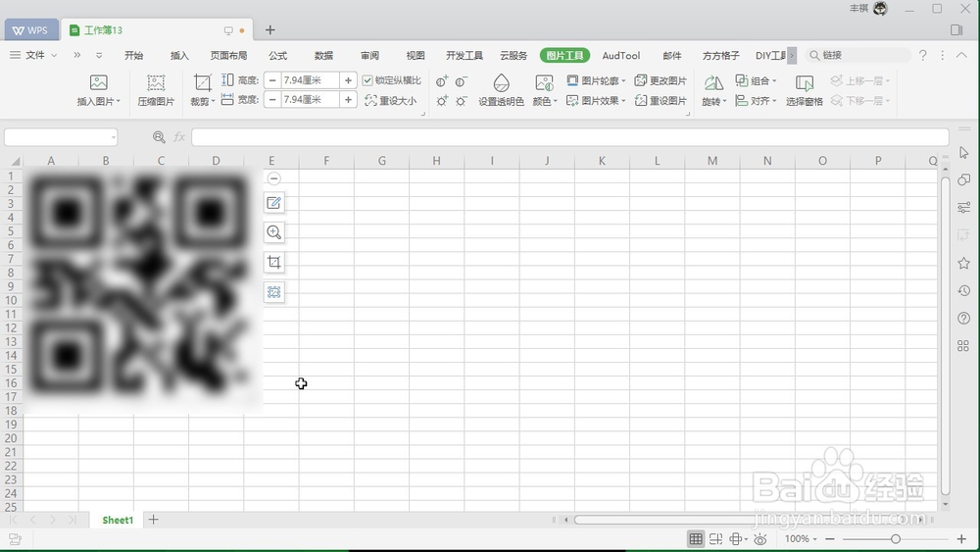Decrease width with minus stepper

click(272, 99)
